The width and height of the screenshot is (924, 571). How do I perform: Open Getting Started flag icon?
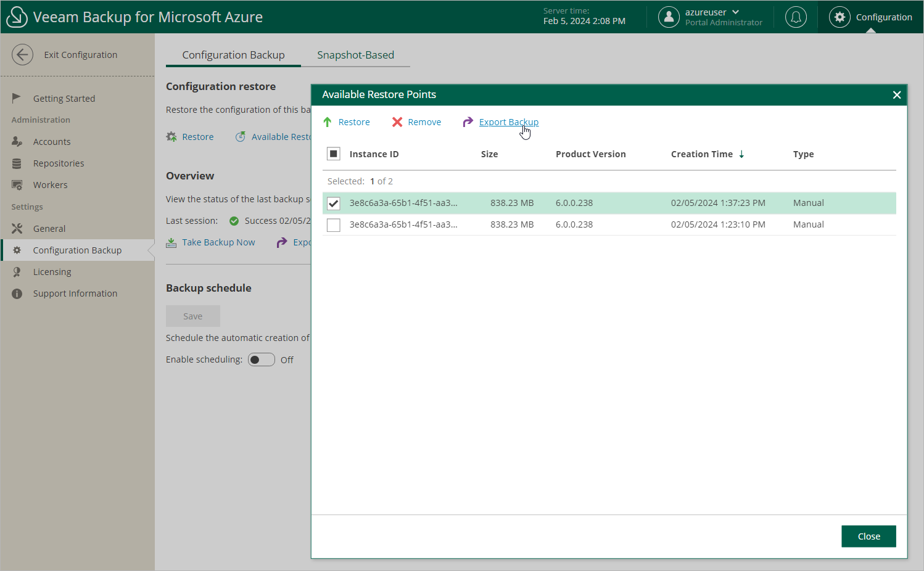pyautogui.click(x=17, y=98)
